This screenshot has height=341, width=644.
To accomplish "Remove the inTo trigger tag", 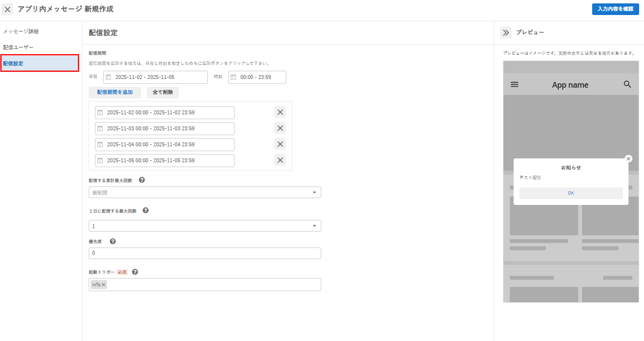I will [103, 285].
